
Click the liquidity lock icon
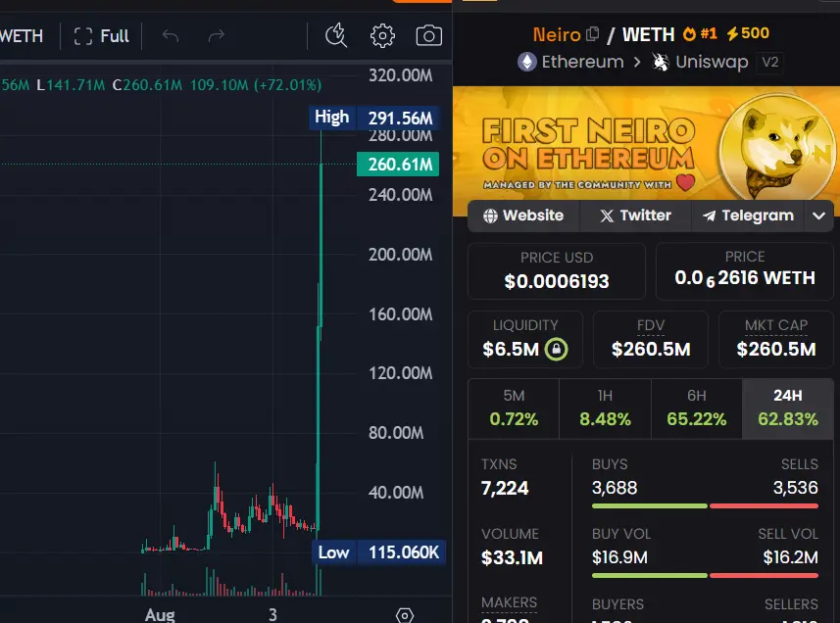coord(556,350)
